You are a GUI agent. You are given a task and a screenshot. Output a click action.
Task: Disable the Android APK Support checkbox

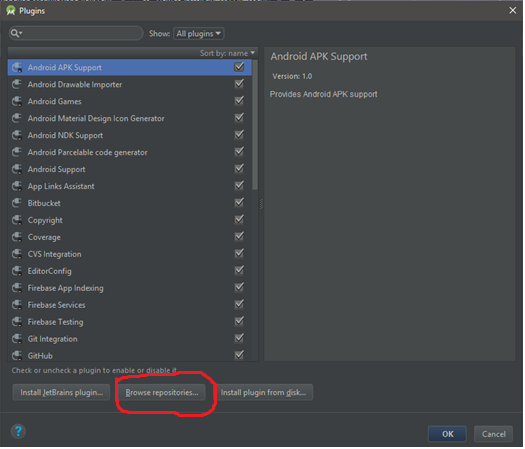pyautogui.click(x=239, y=67)
